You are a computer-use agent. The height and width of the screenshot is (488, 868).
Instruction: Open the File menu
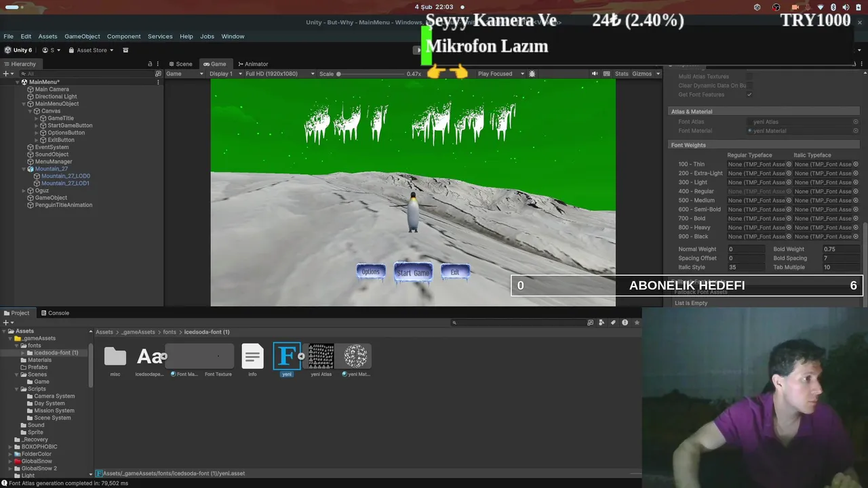click(8, 37)
